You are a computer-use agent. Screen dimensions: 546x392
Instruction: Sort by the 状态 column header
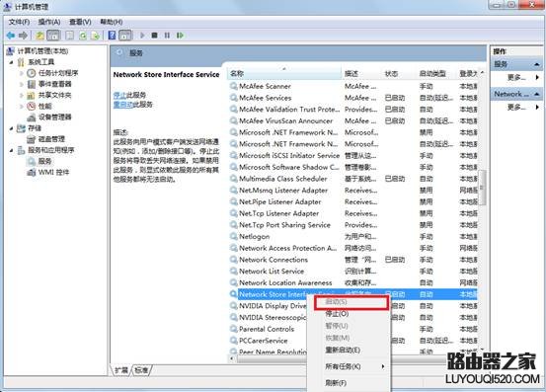point(398,73)
